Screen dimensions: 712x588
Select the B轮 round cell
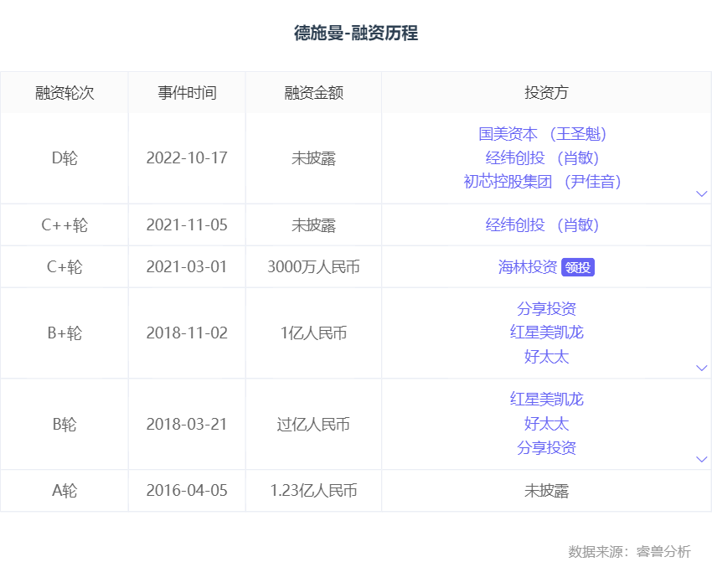64,424
